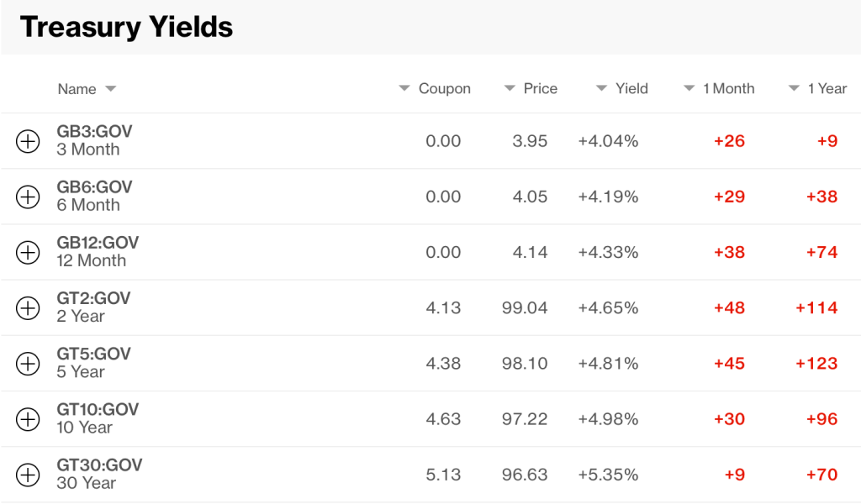
Task: Click the Treasury Yields heading
Action: point(126,27)
